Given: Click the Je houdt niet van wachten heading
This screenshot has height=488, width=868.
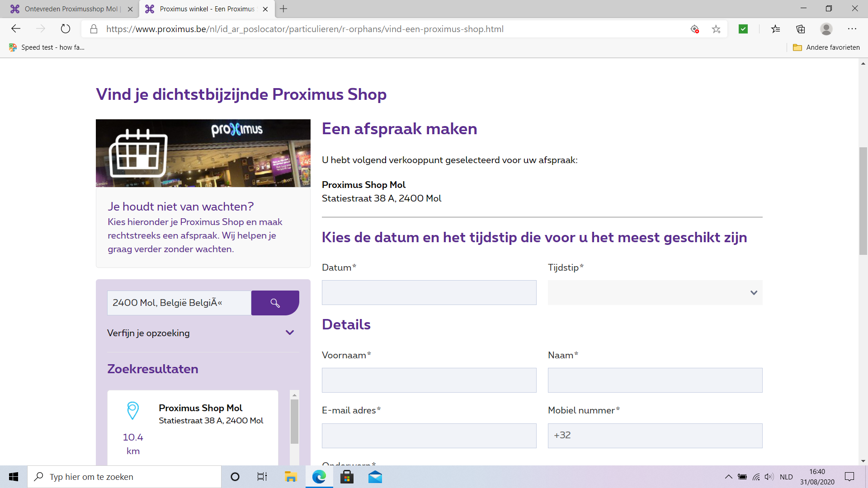Looking at the screenshot, I should (x=181, y=206).
